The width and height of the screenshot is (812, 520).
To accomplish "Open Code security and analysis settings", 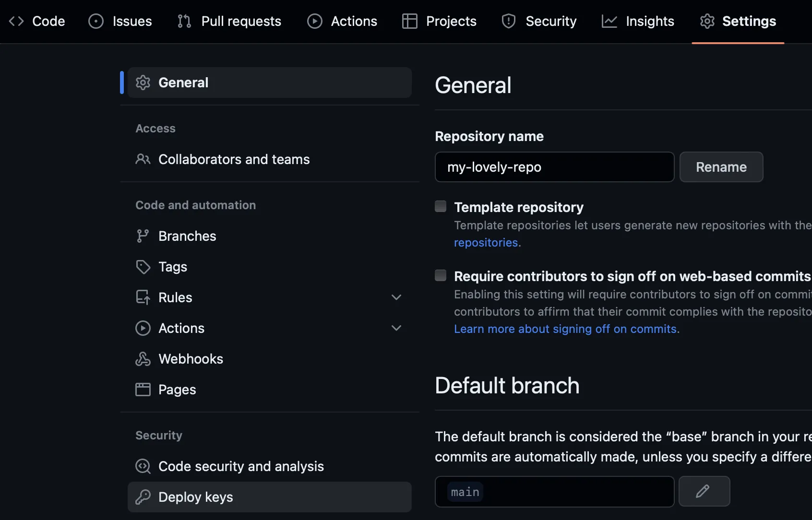I will 270,466.
